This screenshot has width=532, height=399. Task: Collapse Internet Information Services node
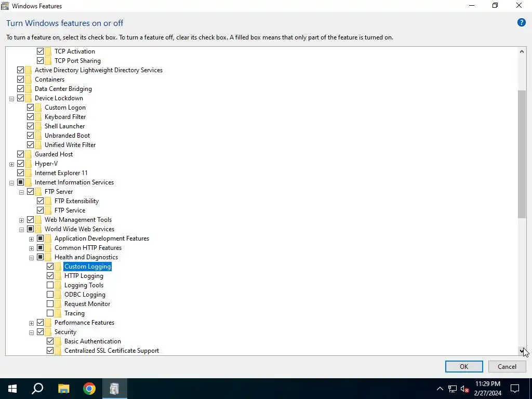11,183
